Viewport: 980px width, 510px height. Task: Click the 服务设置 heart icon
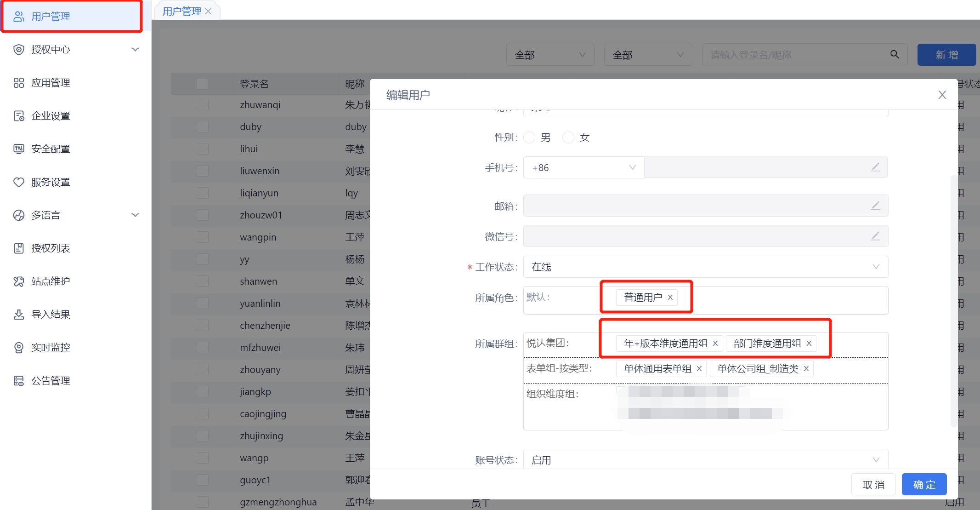pyautogui.click(x=19, y=182)
